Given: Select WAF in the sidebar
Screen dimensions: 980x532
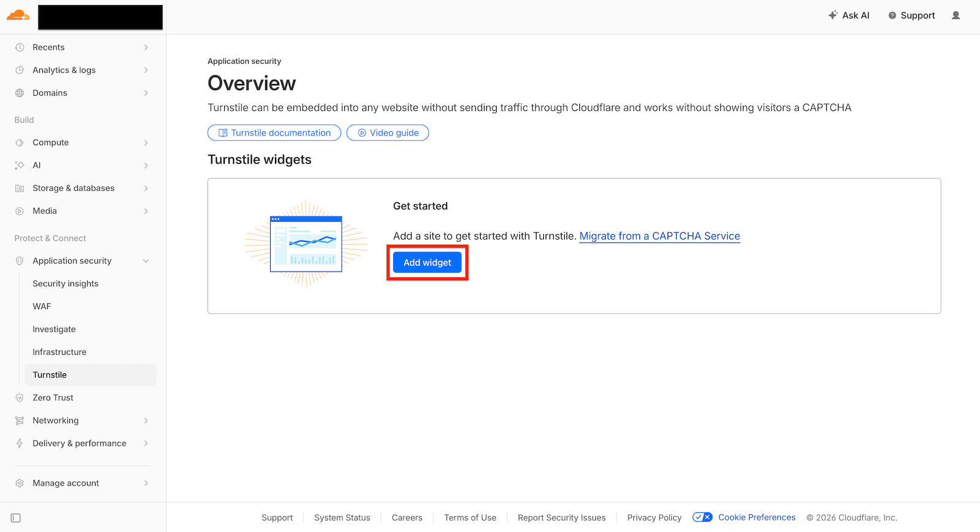Looking at the screenshot, I should coord(42,306).
